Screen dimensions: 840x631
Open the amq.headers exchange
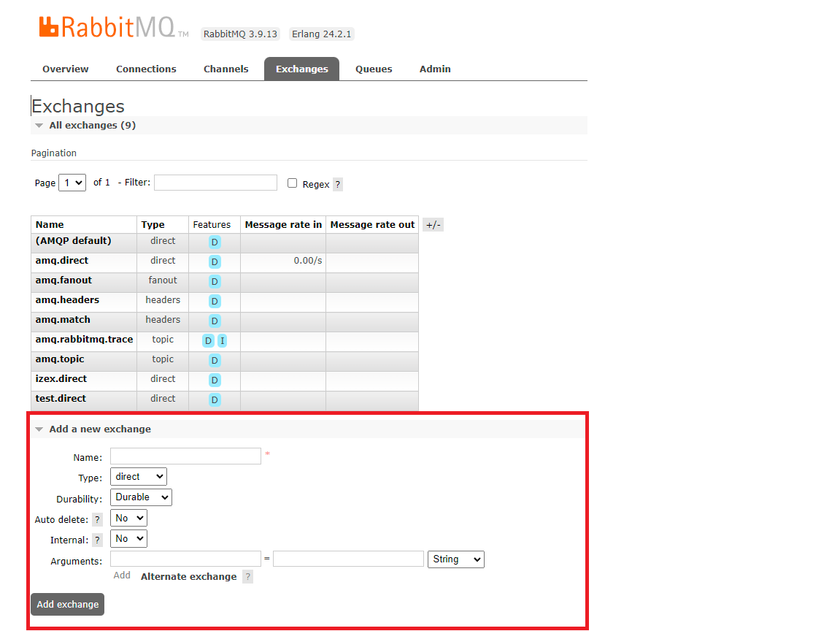67,299
